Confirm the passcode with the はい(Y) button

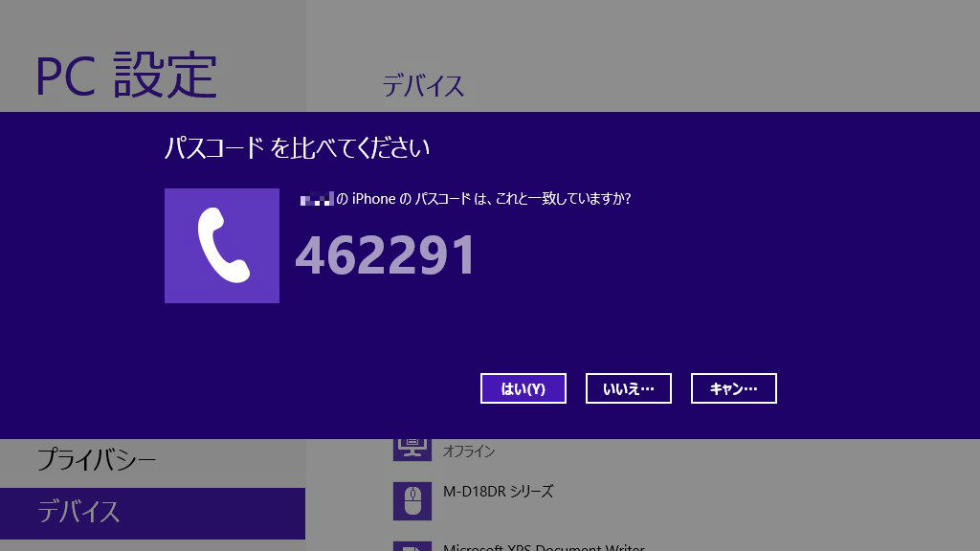523,388
